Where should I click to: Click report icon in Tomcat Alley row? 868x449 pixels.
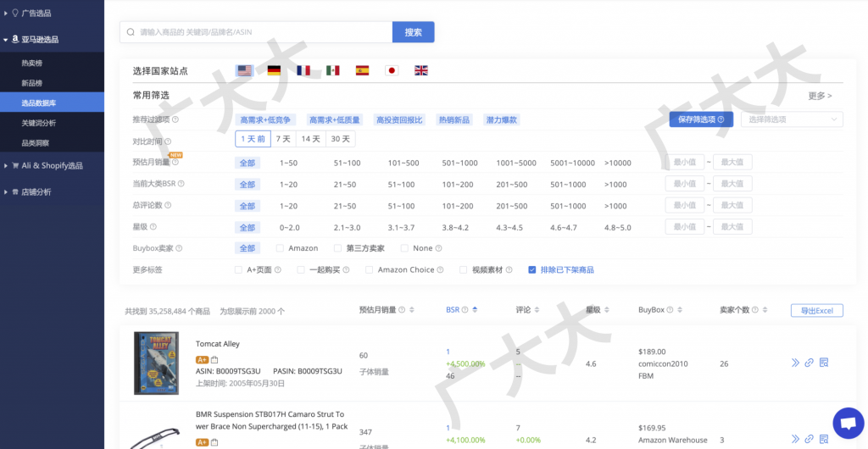click(x=824, y=363)
